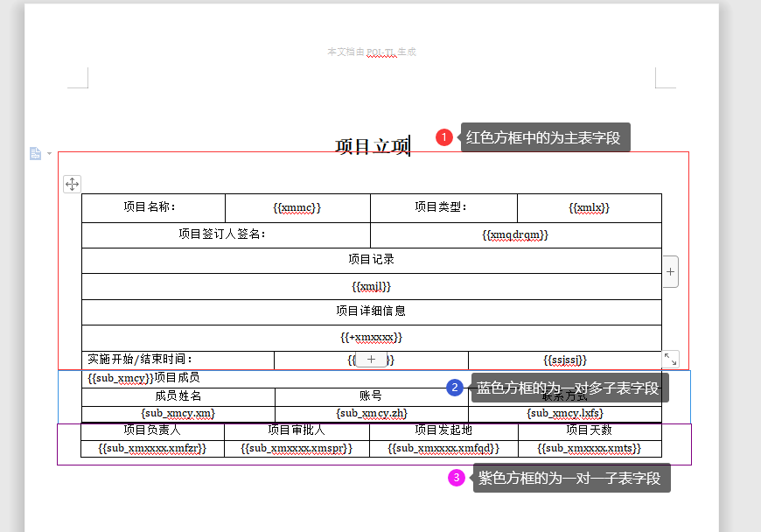Viewport: 761px width, 532px height.
Task: Click the blue number 2 badge
Action: click(x=455, y=388)
